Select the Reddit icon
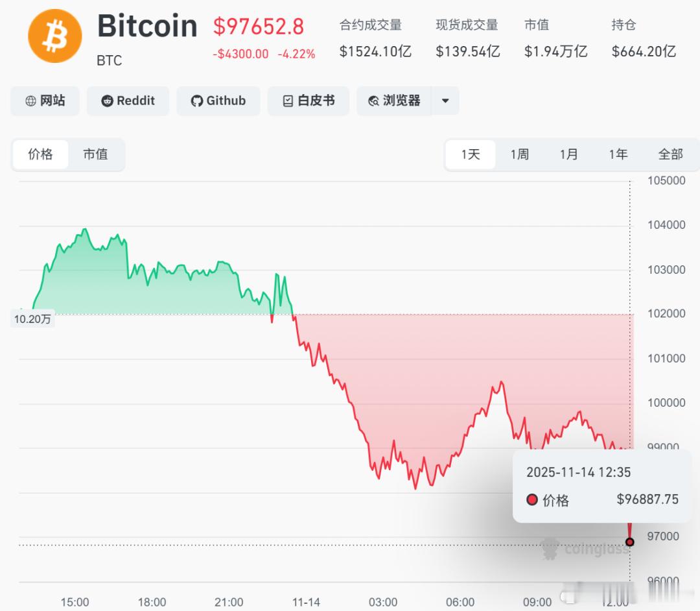 coord(107,101)
